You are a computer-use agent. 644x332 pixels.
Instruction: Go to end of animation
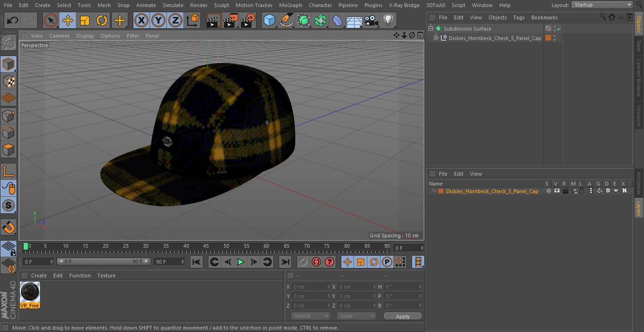pyautogui.click(x=285, y=262)
